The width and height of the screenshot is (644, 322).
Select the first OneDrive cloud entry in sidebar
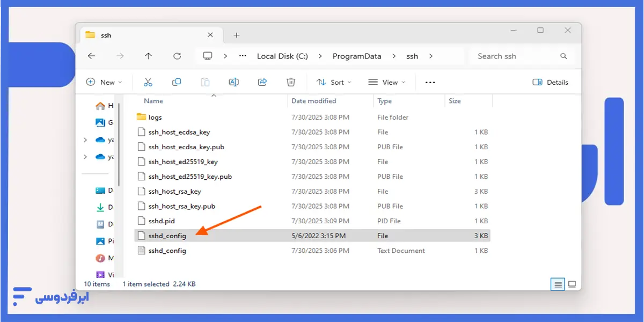[x=104, y=140]
